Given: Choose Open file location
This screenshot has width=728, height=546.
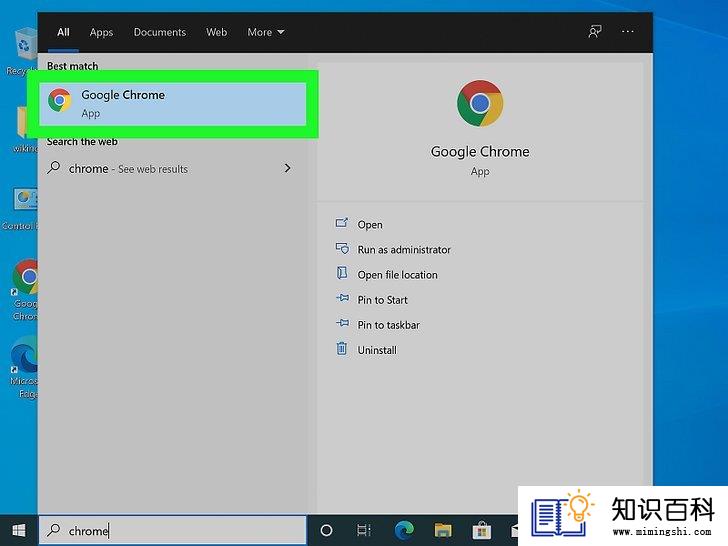Looking at the screenshot, I should click(397, 275).
